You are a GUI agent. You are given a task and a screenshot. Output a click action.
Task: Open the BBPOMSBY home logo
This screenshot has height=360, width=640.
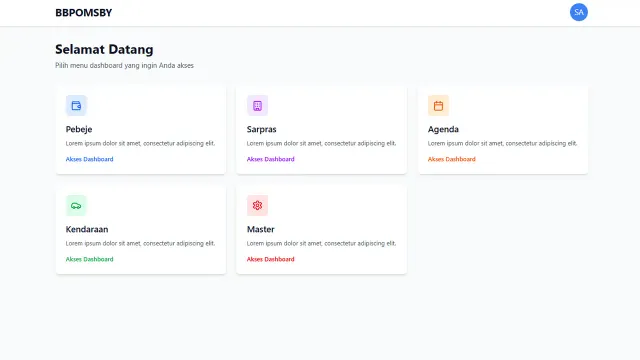pos(84,13)
